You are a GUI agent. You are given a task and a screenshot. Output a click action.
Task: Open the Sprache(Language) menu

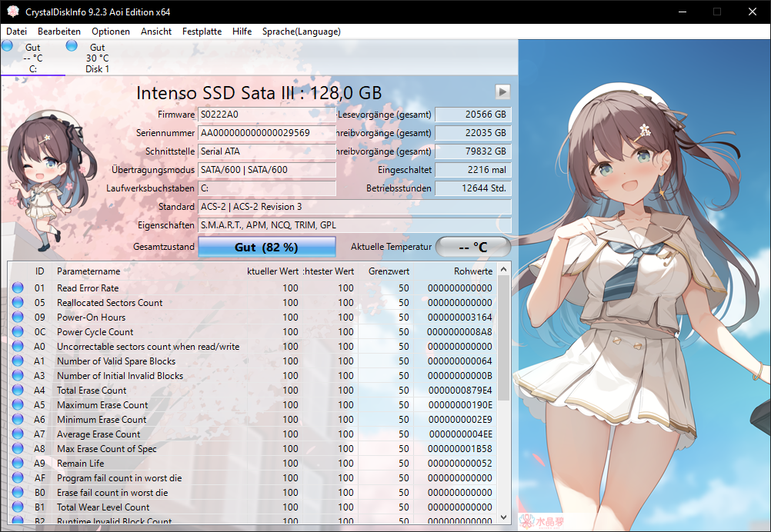[302, 32]
